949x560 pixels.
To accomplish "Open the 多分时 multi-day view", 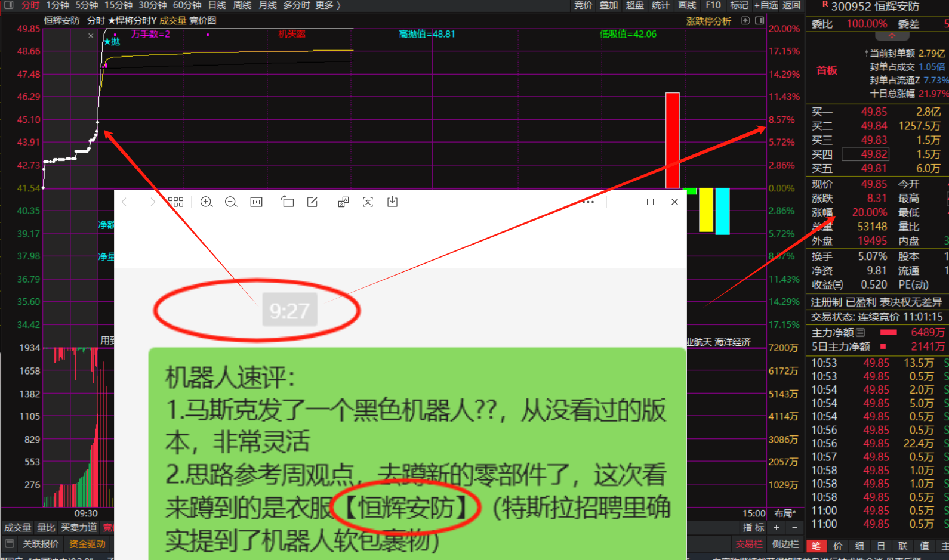I will point(297,5).
